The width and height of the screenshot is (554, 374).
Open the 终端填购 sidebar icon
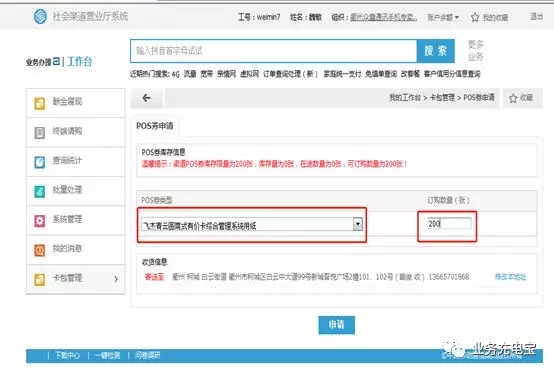click(x=40, y=132)
